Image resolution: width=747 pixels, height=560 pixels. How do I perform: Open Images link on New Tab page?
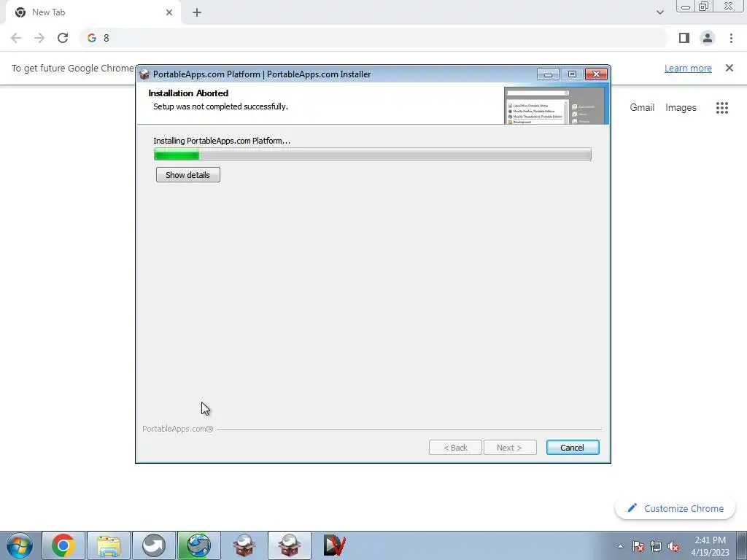pyautogui.click(x=681, y=108)
